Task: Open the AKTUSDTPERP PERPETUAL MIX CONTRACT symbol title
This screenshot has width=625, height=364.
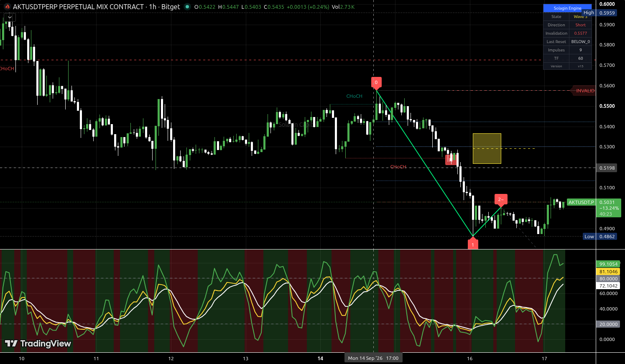Action: (x=97, y=7)
